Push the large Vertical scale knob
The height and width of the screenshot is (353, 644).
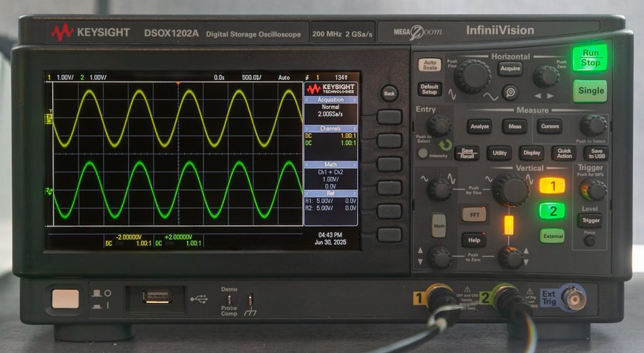pos(510,189)
